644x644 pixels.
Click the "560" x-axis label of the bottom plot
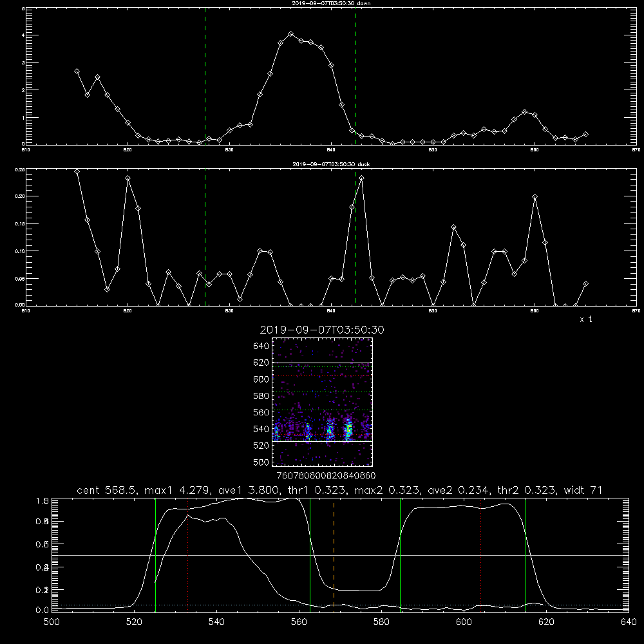pos(299,622)
